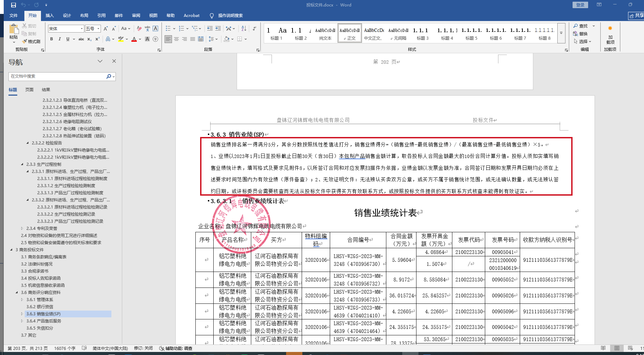Image resolution: width=644 pixels, height=355 pixels.
Task: Apply character shading (gray A)
Action: coord(147,39)
